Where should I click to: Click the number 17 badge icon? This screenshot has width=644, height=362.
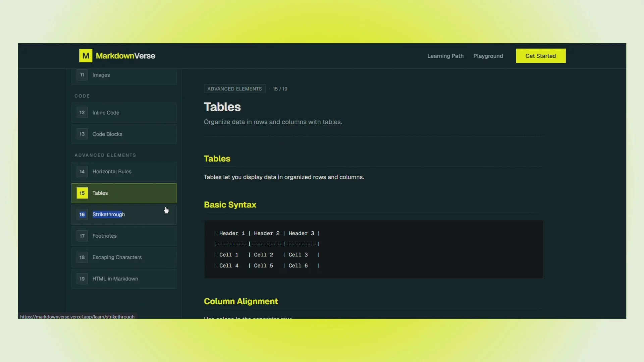82,236
